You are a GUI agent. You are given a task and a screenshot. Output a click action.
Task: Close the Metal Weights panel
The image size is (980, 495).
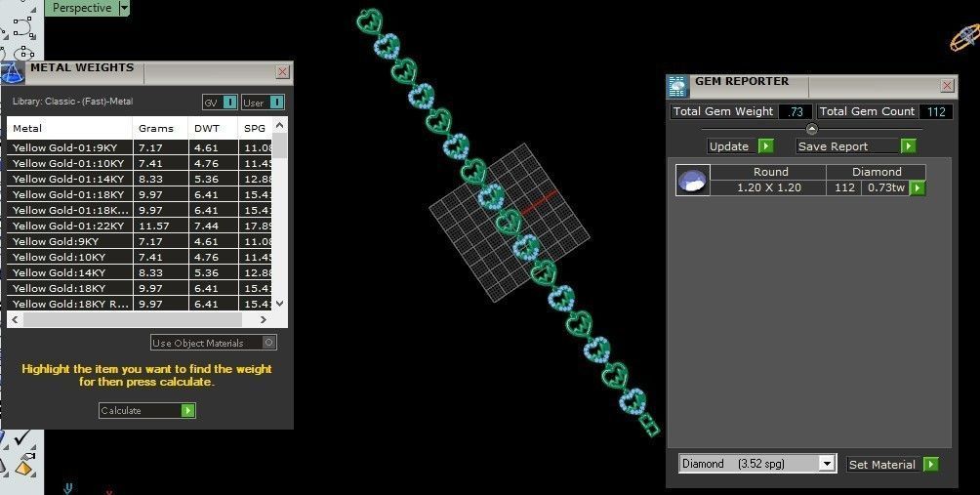282,72
